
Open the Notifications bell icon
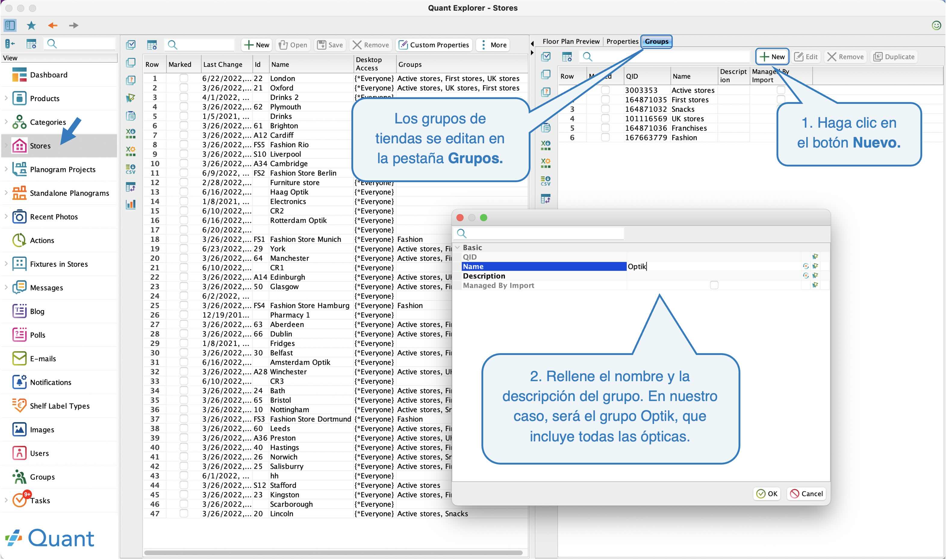click(x=19, y=382)
